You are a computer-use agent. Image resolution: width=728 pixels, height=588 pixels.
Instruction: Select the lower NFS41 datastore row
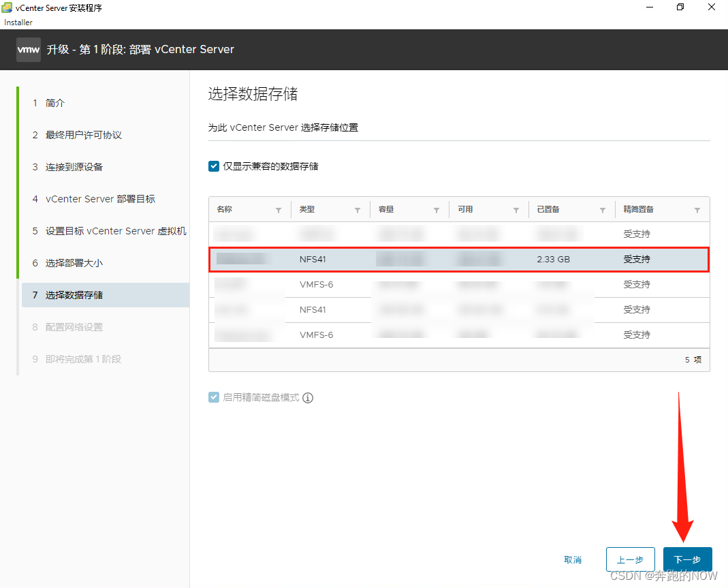coord(459,309)
